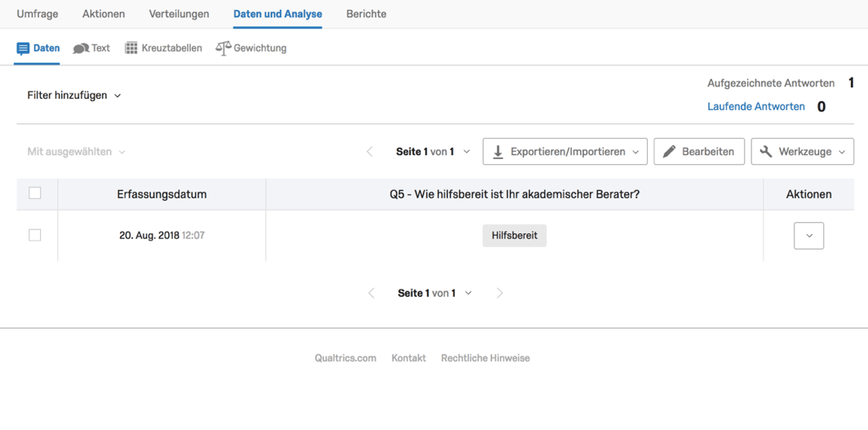Screen dimensions: 868x430
Task: Tick the checkbox for the 20. Aug. 2018 response
Action: 35,235
